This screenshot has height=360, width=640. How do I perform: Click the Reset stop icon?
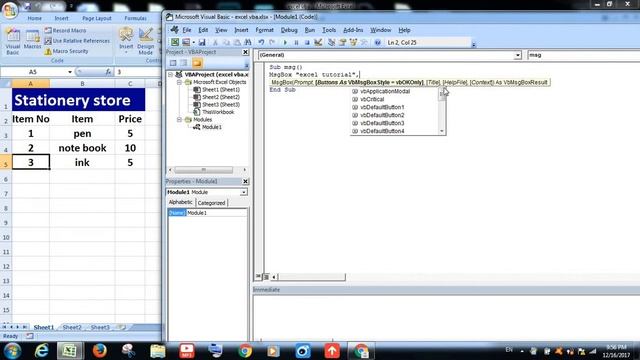(x=307, y=42)
